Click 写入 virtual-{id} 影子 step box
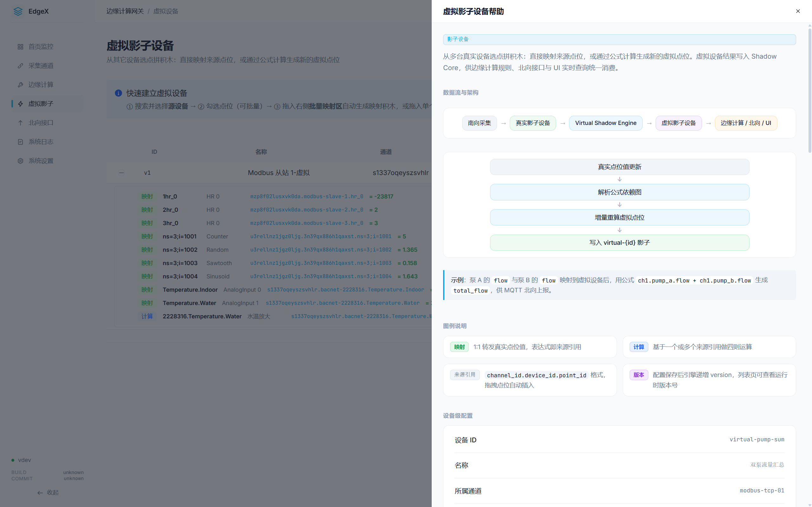The height and width of the screenshot is (507, 812). click(619, 243)
